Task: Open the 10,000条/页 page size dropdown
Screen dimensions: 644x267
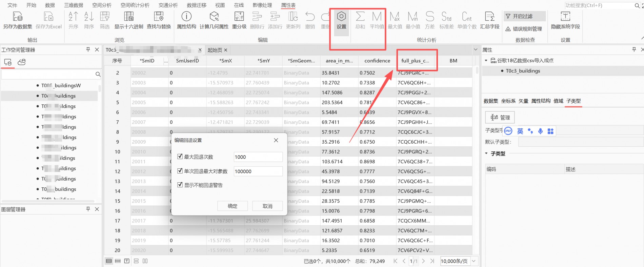Action: point(474,261)
